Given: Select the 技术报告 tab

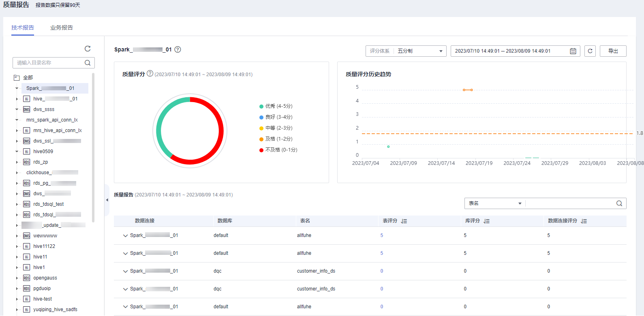Looking at the screenshot, I should click(23, 28).
